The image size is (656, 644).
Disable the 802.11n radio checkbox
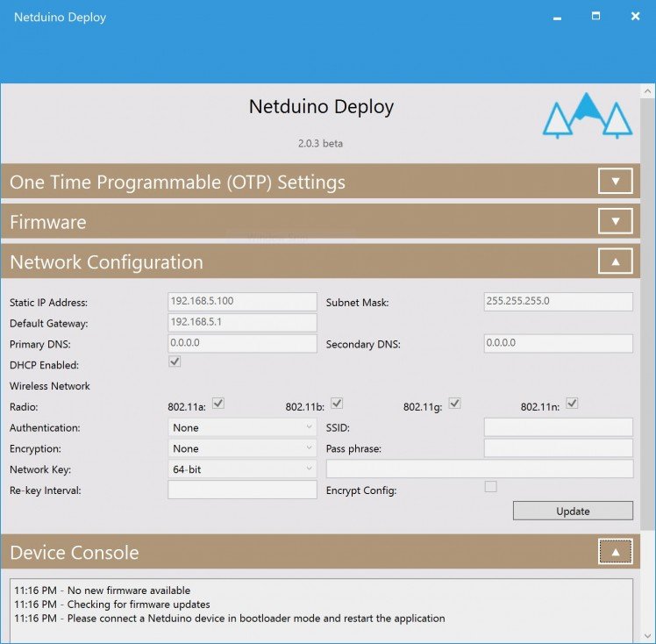(x=572, y=404)
